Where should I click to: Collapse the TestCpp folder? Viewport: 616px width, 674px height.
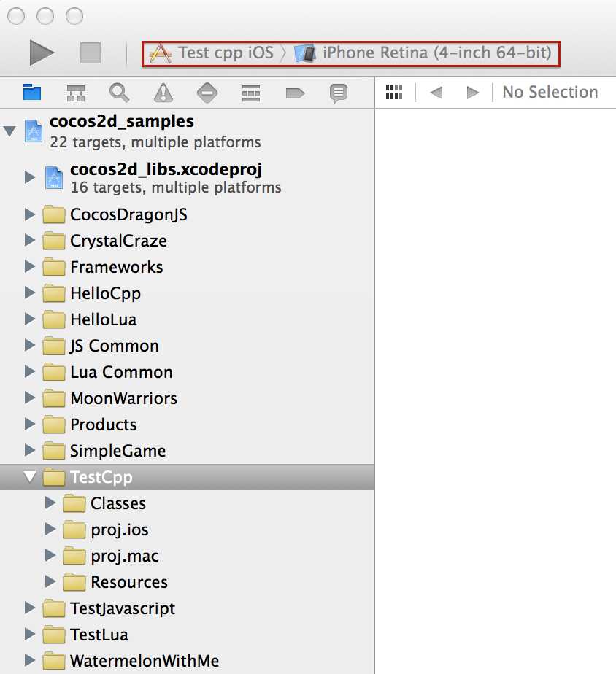(x=30, y=477)
